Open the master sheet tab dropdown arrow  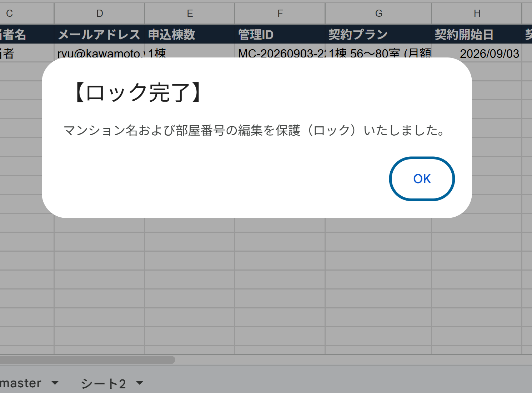(55, 383)
